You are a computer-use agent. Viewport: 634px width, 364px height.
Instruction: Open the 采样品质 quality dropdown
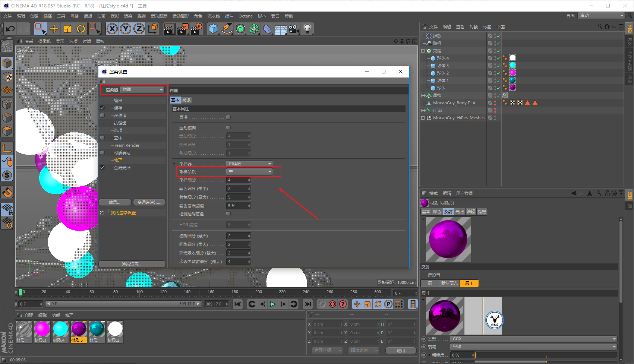250,172
